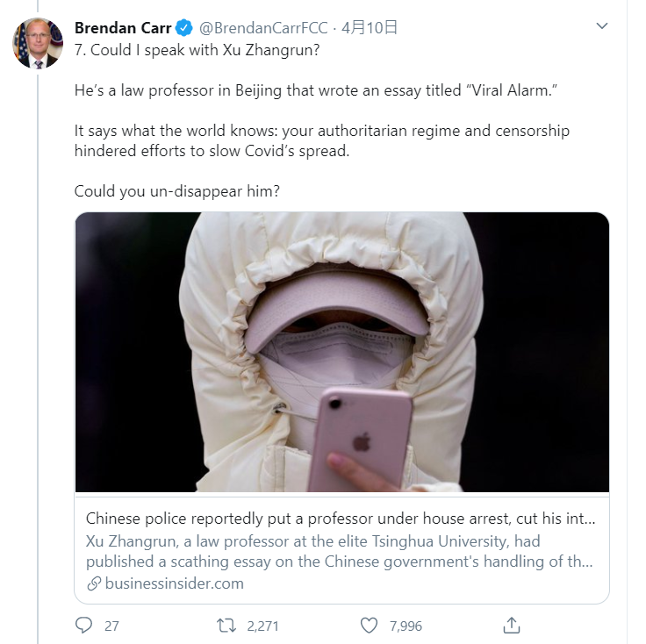The height and width of the screenshot is (644, 646).
Task: Open Brendan Carr's profile picture
Action: (x=38, y=43)
